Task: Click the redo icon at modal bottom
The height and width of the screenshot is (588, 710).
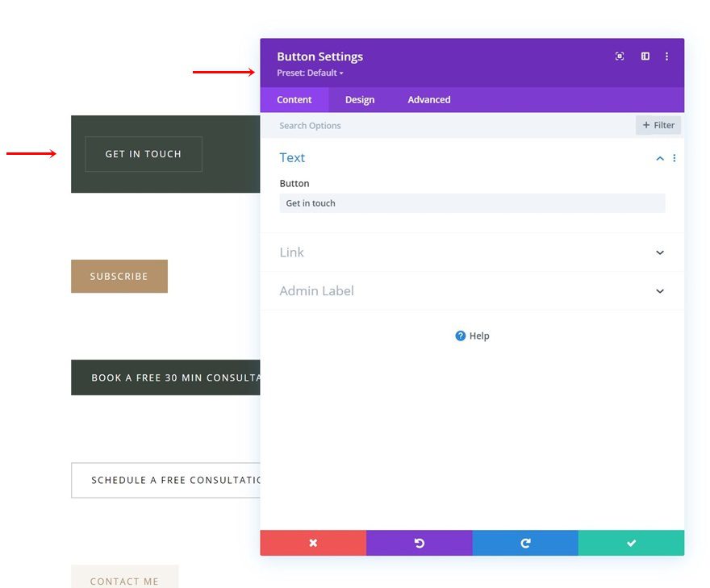Action: (x=525, y=542)
